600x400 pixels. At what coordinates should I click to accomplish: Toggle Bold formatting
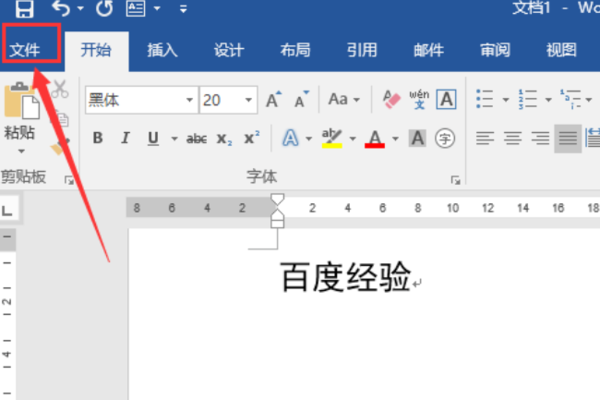click(x=98, y=138)
